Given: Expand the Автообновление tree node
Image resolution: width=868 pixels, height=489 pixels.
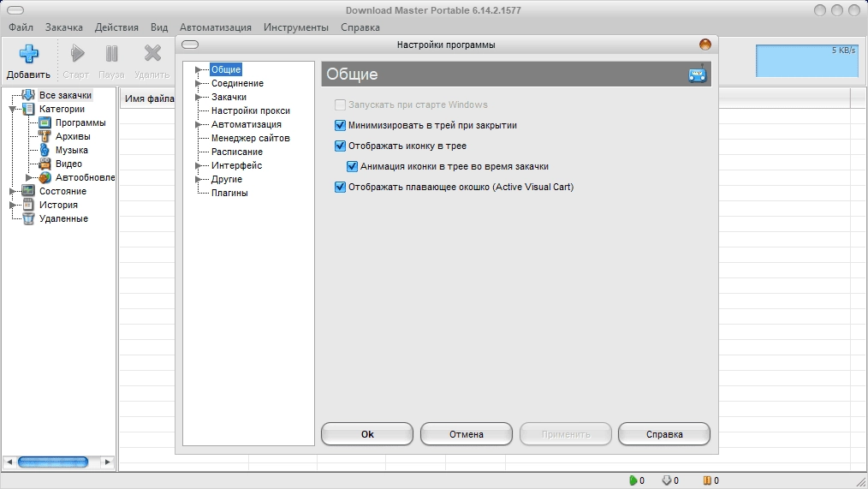Looking at the screenshot, I should (29, 177).
